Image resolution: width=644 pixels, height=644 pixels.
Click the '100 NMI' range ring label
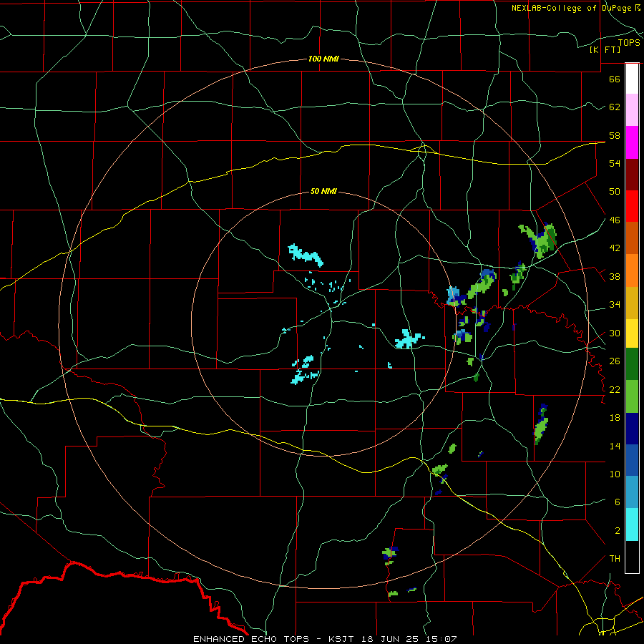323,59
